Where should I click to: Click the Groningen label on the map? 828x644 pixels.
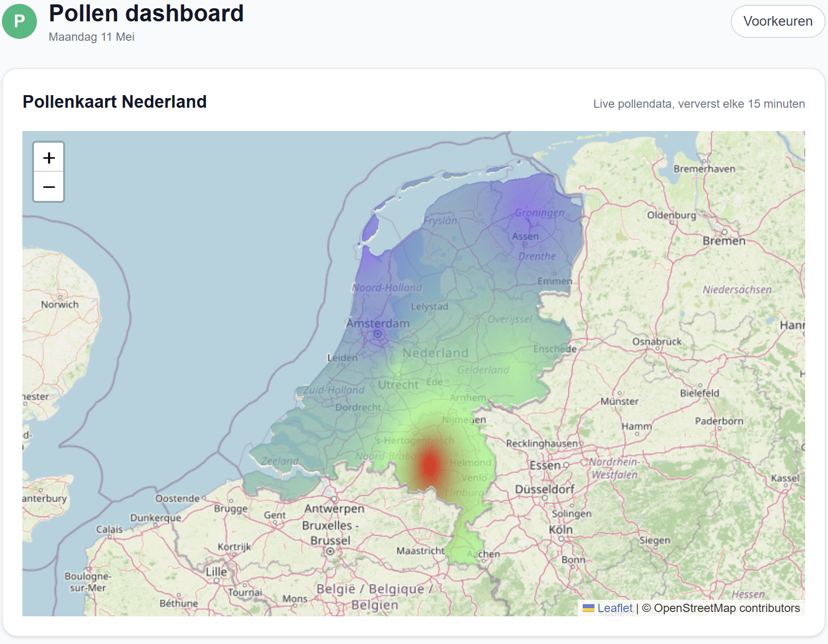point(540,213)
